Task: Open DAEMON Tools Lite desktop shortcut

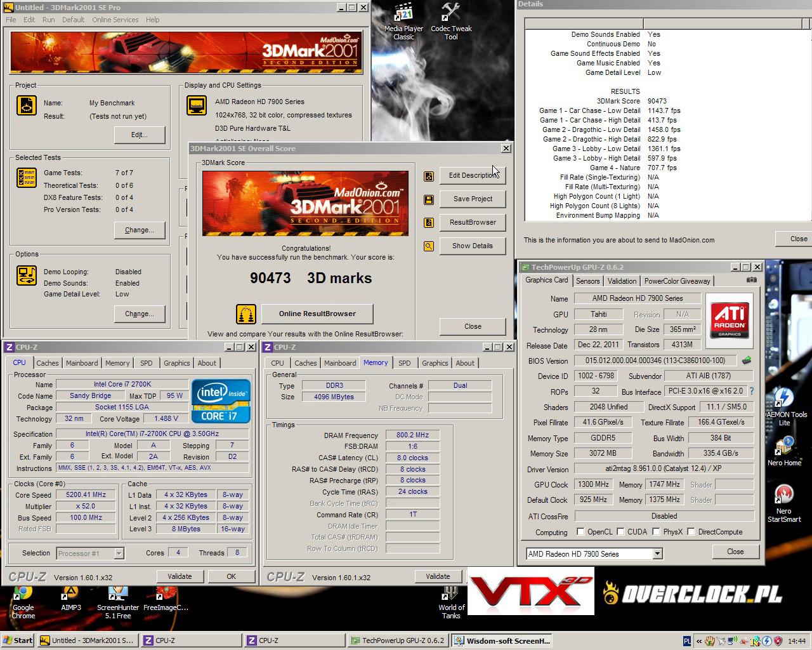Action: [785, 407]
